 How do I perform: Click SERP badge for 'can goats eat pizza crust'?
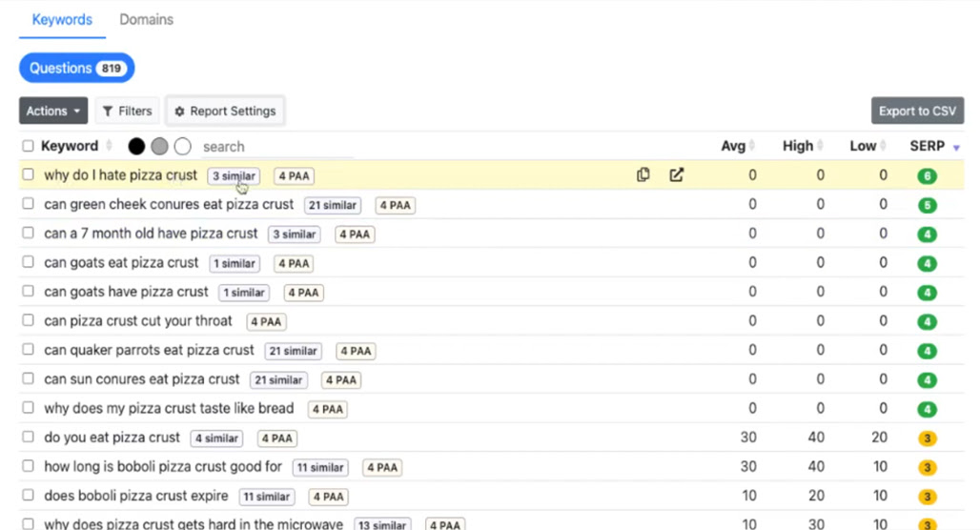[927, 263]
